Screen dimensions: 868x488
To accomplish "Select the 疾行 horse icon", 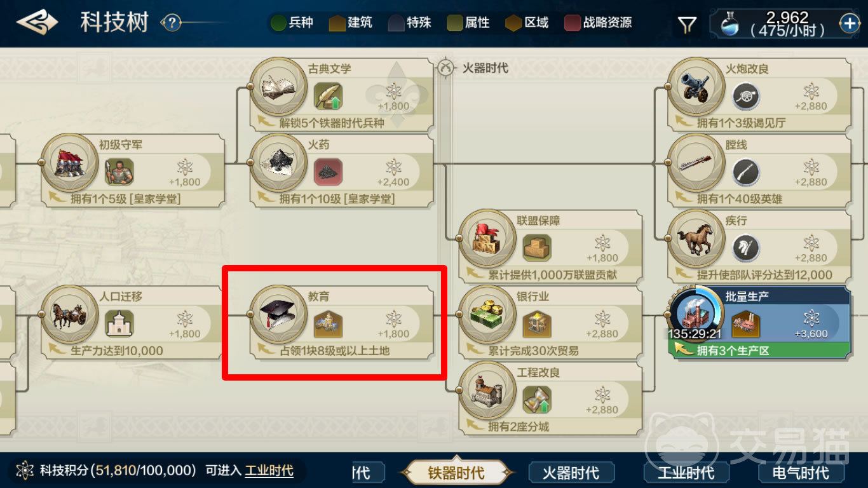I will pos(692,238).
